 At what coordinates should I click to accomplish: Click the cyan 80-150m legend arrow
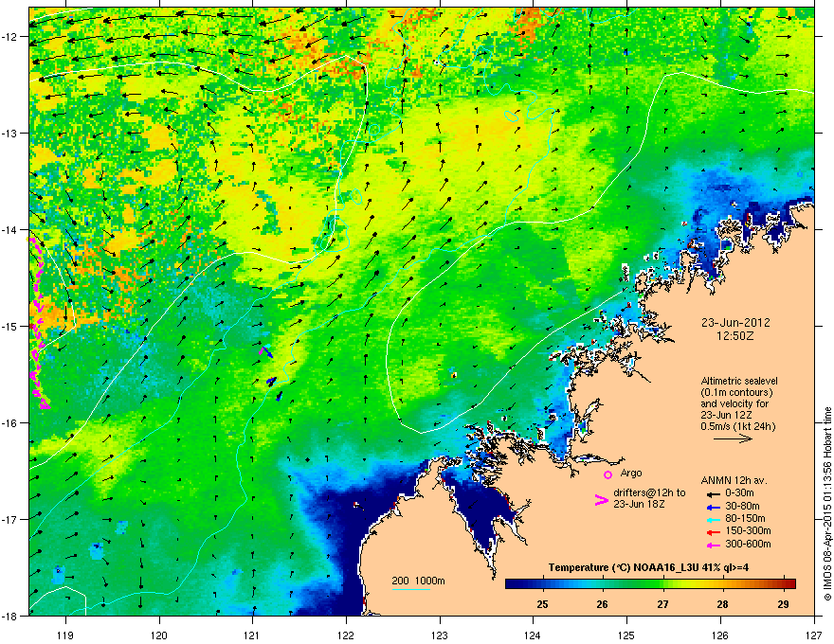click(713, 519)
